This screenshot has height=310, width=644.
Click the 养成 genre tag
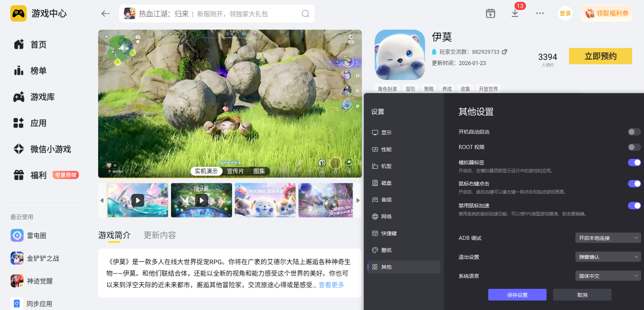point(447,89)
